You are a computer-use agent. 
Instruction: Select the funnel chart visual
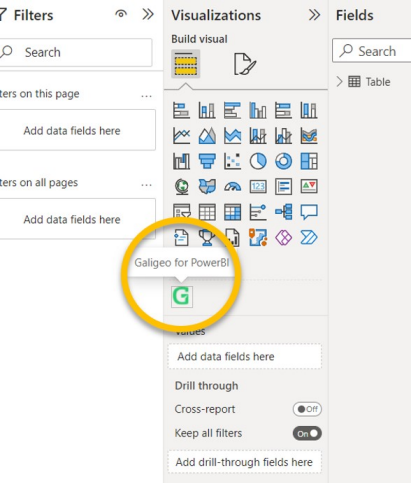207,161
